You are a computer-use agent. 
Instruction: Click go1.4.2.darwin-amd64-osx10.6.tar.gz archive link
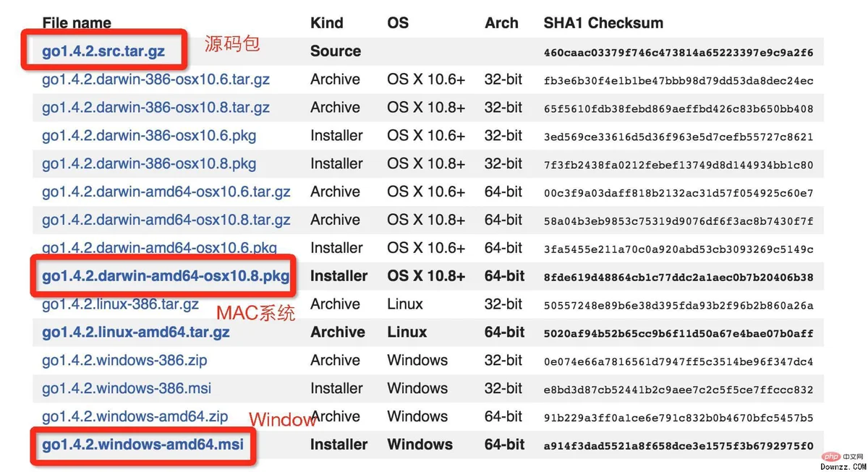[166, 192]
